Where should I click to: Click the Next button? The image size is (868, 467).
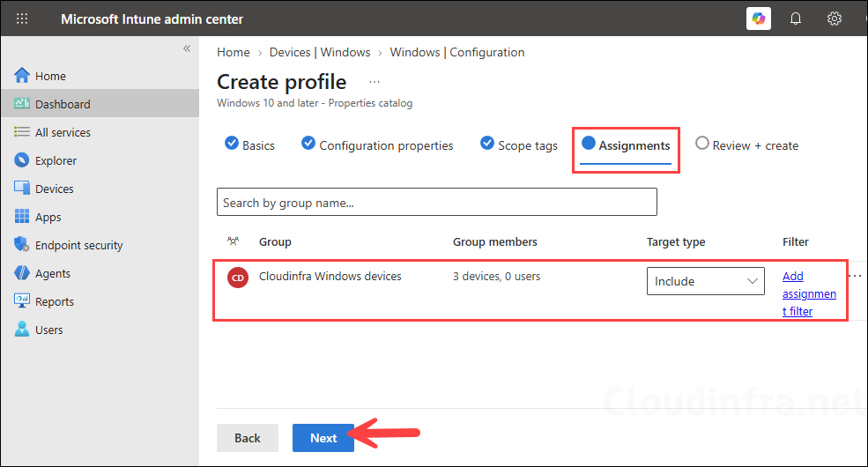coord(323,438)
